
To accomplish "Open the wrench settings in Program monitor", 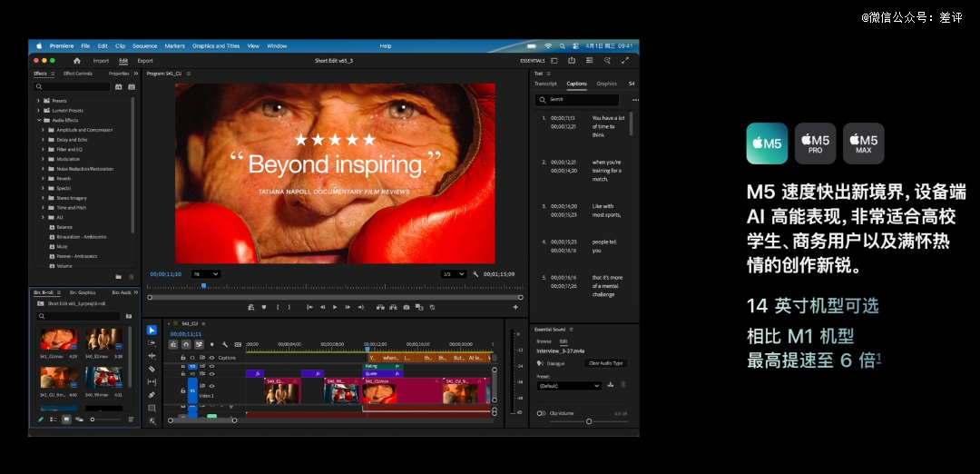I will coord(475,273).
